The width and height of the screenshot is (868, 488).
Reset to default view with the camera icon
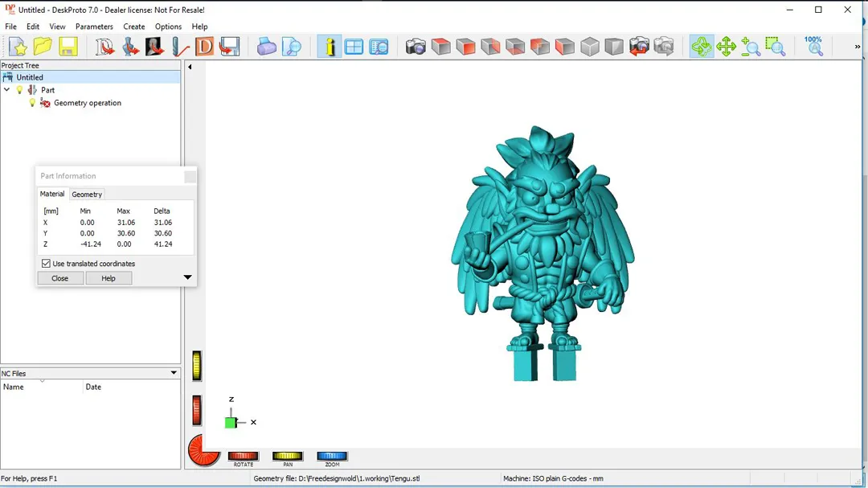coord(416,47)
